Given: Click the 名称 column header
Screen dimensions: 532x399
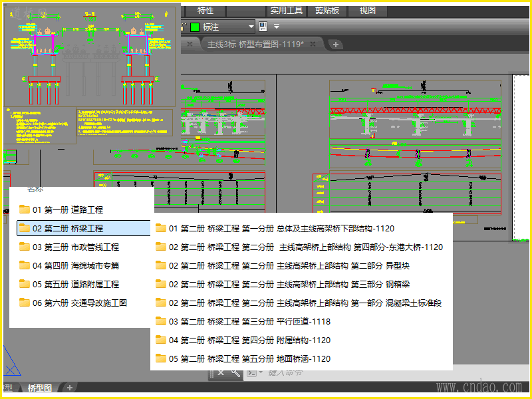Looking at the screenshot, I should (35, 189).
